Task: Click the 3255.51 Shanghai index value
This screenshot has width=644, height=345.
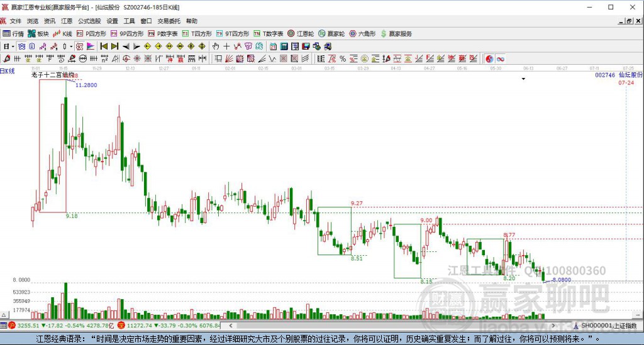Action: (28, 326)
